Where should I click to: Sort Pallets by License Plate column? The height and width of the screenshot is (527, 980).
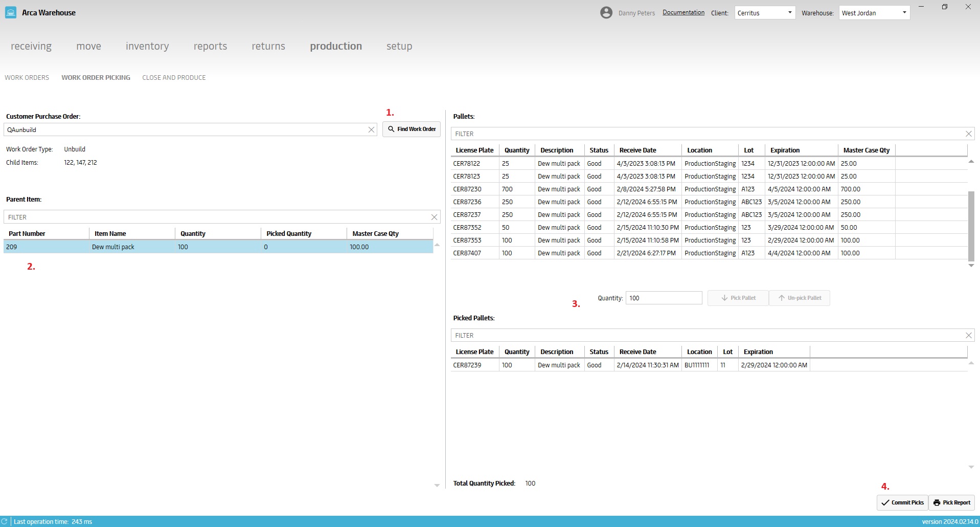point(474,150)
